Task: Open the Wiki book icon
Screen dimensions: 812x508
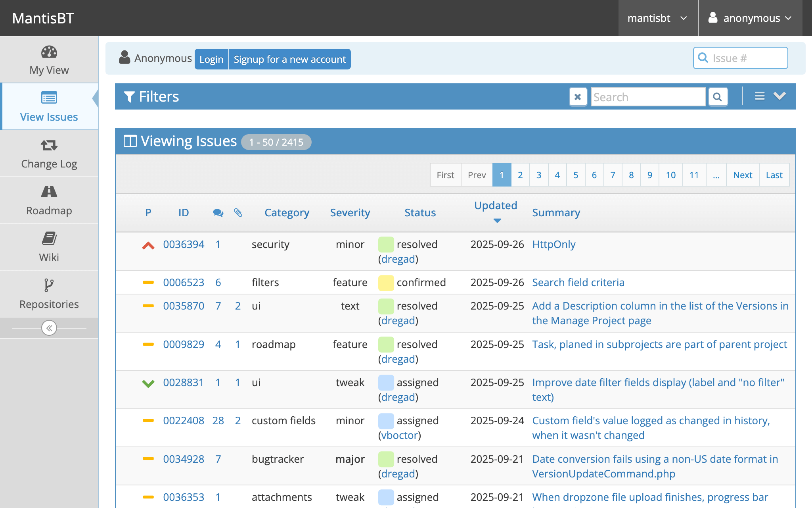Action: 49,239
